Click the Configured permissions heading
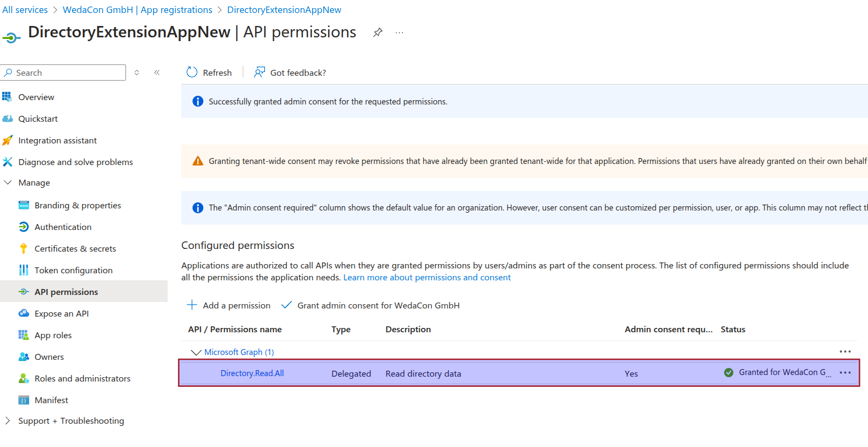The width and height of the screenshot is (868, 447). click(237, 245)
